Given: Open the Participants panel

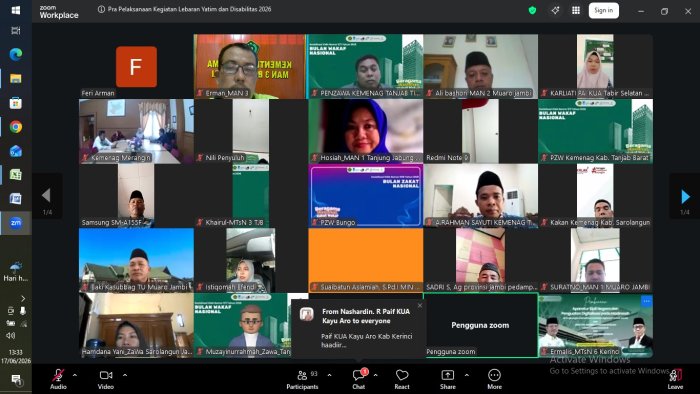Looking at the screenshot, I should click(302, 379).
